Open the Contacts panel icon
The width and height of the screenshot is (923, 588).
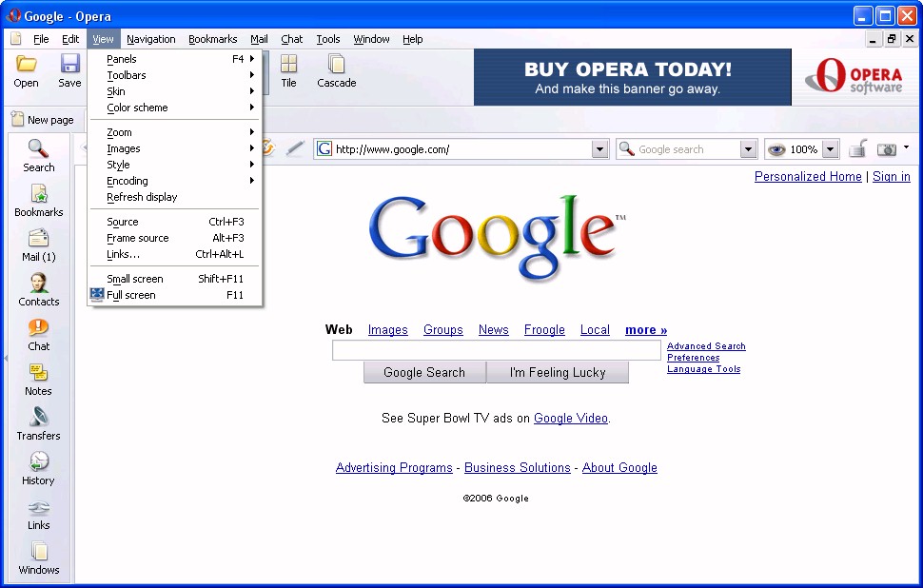39,283
